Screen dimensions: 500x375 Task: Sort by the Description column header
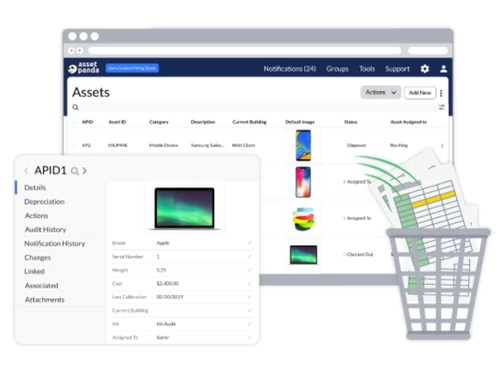(203, 122)
